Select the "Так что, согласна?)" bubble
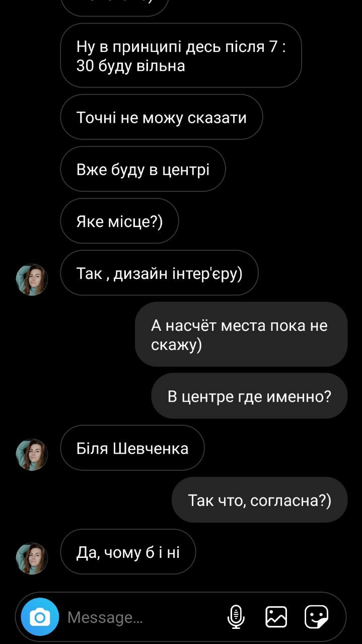 click(260, 500)
